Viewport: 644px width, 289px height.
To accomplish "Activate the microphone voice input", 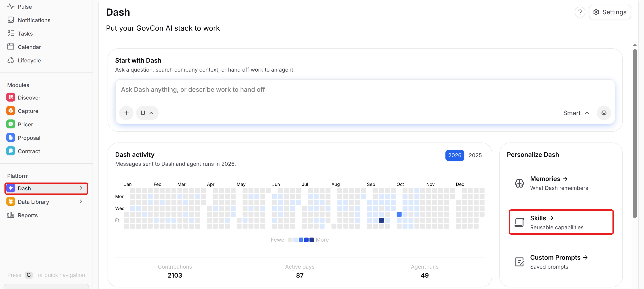I will coord(604,113).
